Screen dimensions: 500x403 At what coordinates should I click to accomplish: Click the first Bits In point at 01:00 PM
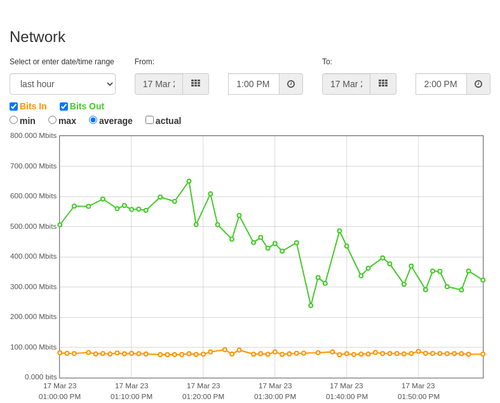pyautogui.click(x=60, y=353)
